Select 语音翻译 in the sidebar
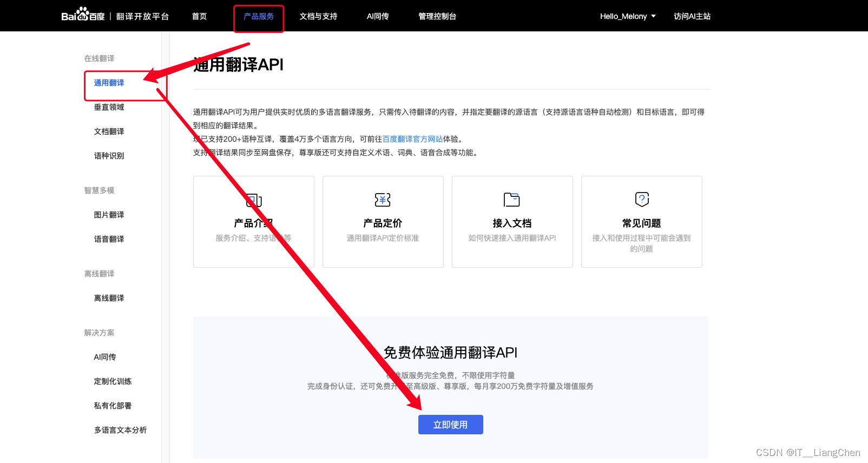The width and height of the screenshot is (868, 463). coord(109,239)
